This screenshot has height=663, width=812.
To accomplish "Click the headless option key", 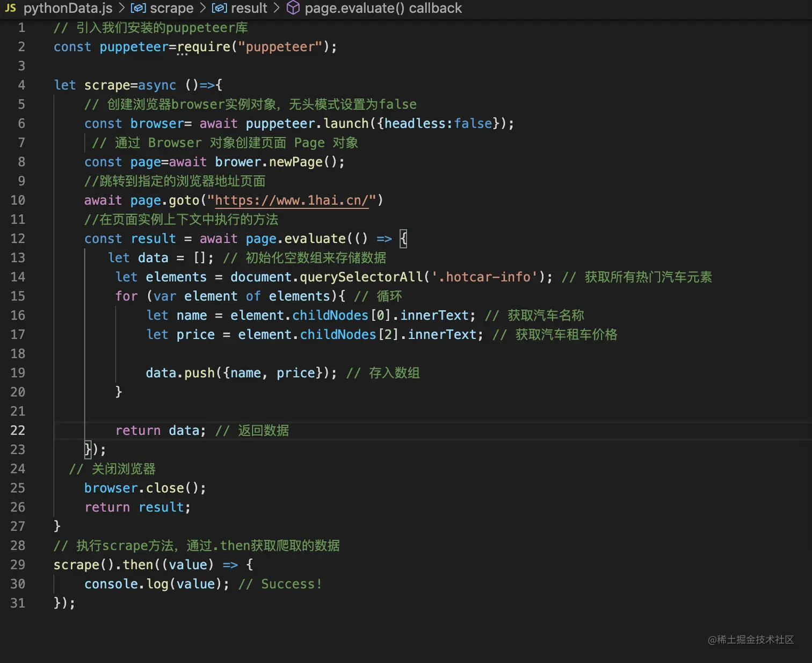I will coord(415,124).
